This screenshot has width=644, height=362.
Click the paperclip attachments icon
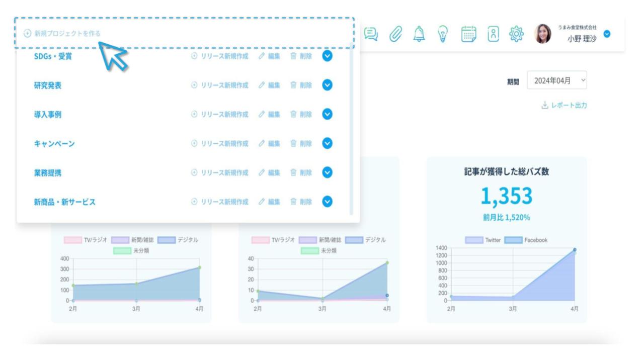396,33
